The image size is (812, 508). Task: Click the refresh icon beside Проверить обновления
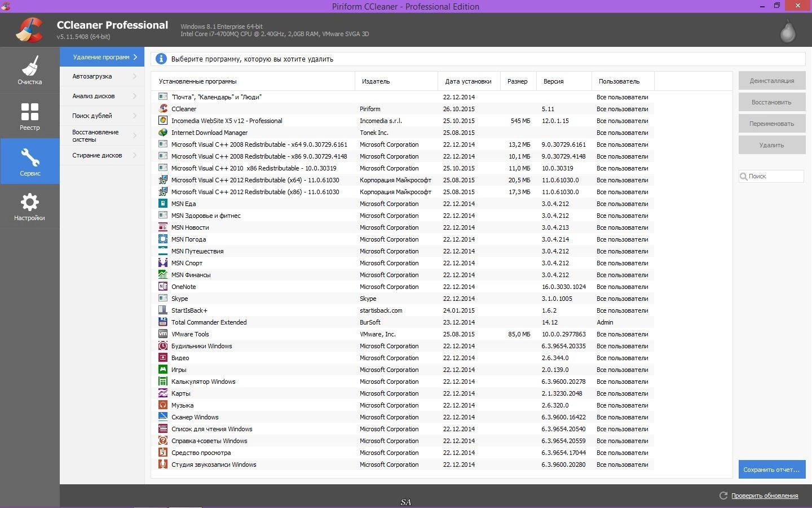pos(723,496)
